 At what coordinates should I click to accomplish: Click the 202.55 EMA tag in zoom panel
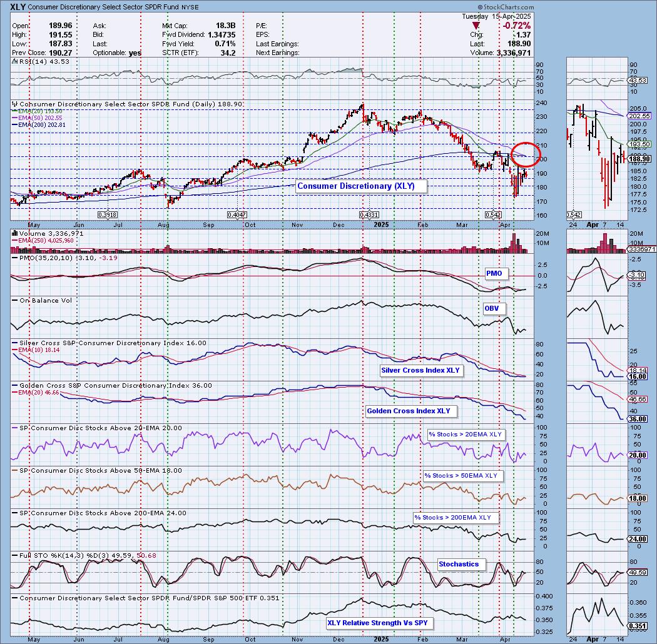pos(639,116)
